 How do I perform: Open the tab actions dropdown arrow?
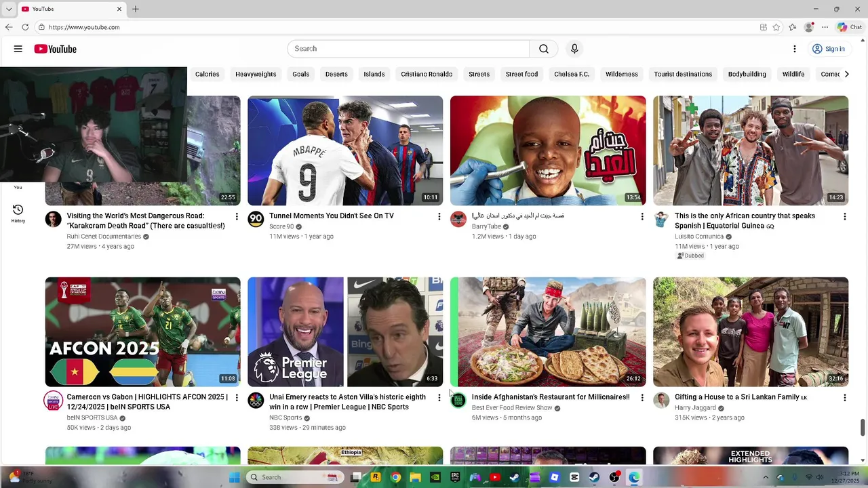point(9,9)
